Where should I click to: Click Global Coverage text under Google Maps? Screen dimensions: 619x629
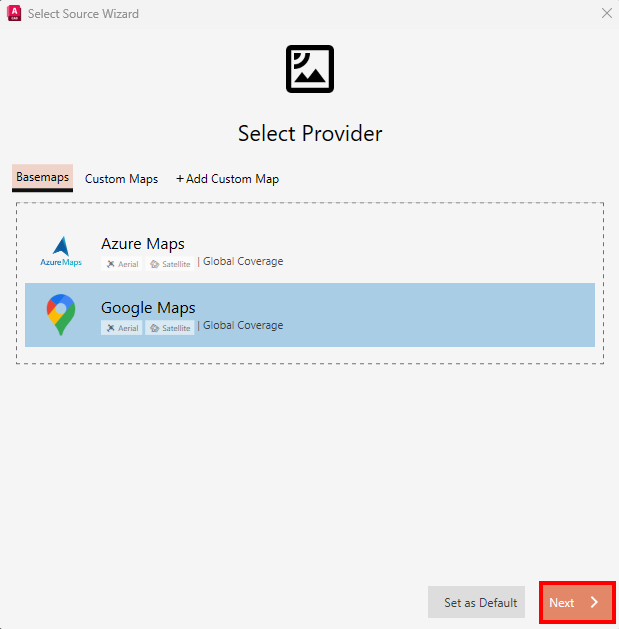[243, 325]
